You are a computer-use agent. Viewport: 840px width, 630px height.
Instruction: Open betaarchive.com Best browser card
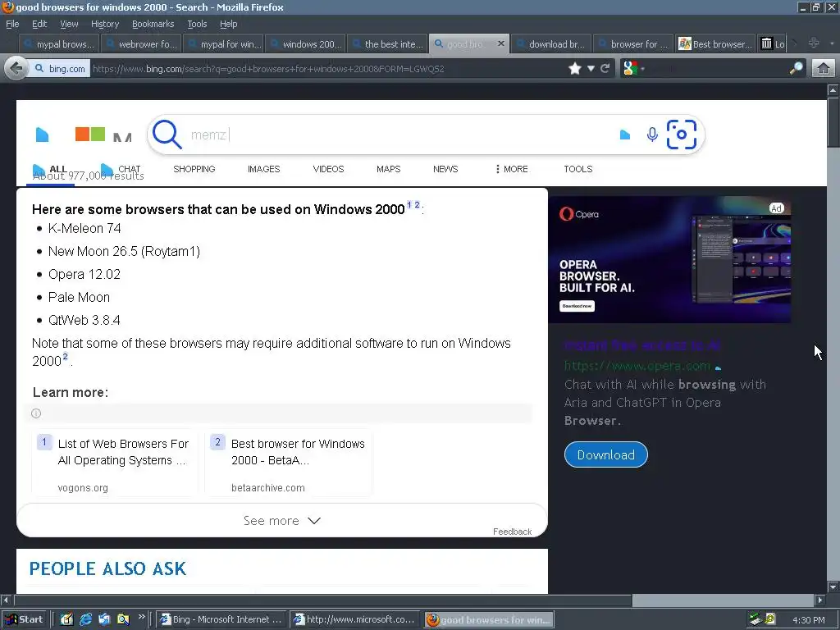288,463
